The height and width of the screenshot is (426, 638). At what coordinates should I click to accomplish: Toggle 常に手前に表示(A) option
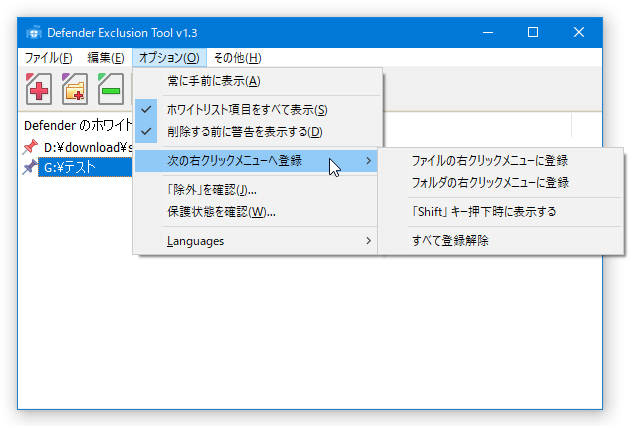click(x=258, y=81)
